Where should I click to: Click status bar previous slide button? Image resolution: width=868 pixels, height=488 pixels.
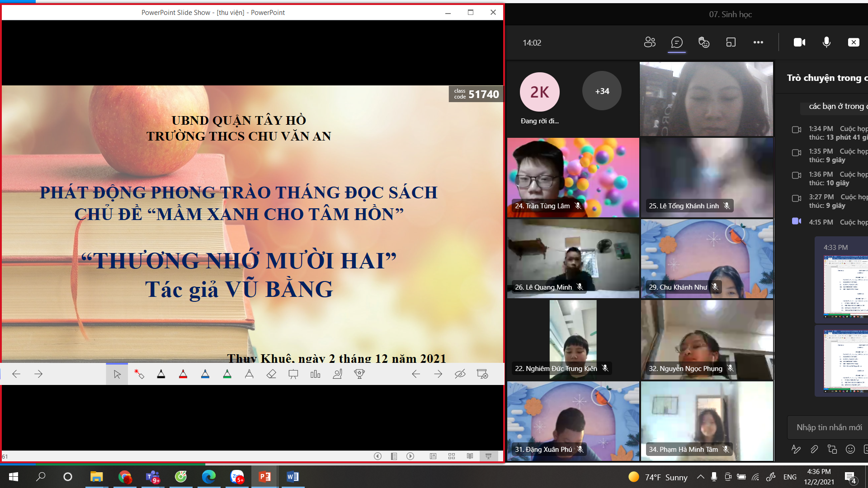click(x=377, y=456)
